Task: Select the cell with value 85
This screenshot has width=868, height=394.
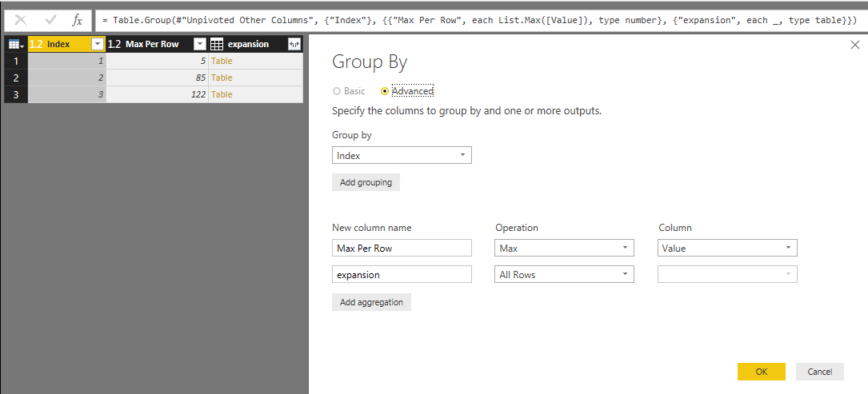Action: point(157,78)
